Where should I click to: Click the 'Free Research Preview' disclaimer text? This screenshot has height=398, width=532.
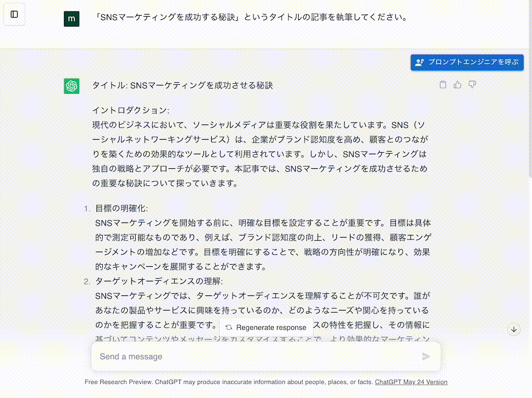click(x=229, y=382)
